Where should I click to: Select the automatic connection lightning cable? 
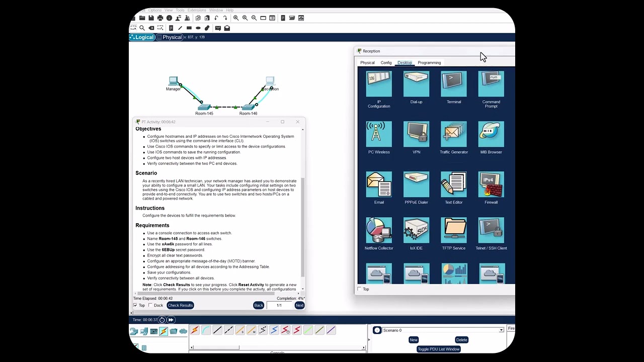click(195, 330)
